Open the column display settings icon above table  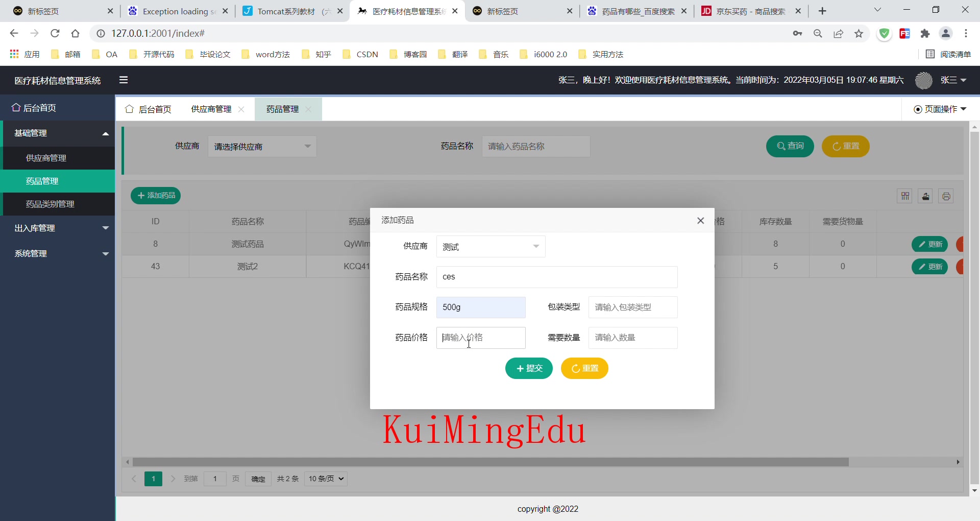click(904, 196)
